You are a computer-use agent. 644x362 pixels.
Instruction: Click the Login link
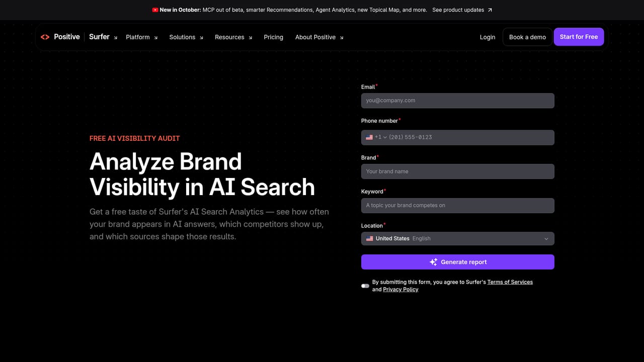point(488,37)
